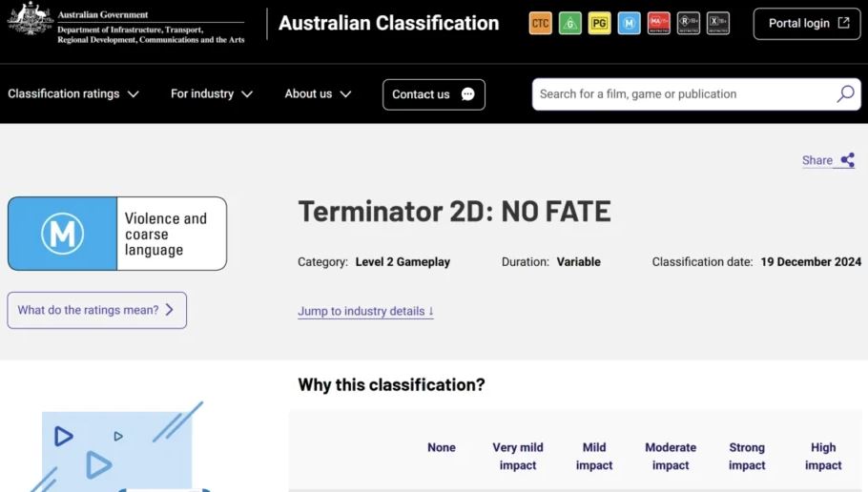This screenshot has width=868, height=492.
Task: Click the None column header
Action: 442,447
